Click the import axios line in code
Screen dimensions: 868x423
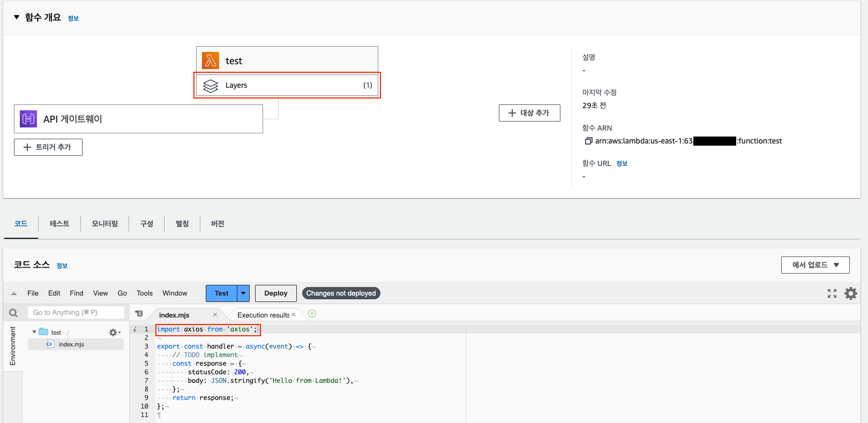click(x=208, y=329)
